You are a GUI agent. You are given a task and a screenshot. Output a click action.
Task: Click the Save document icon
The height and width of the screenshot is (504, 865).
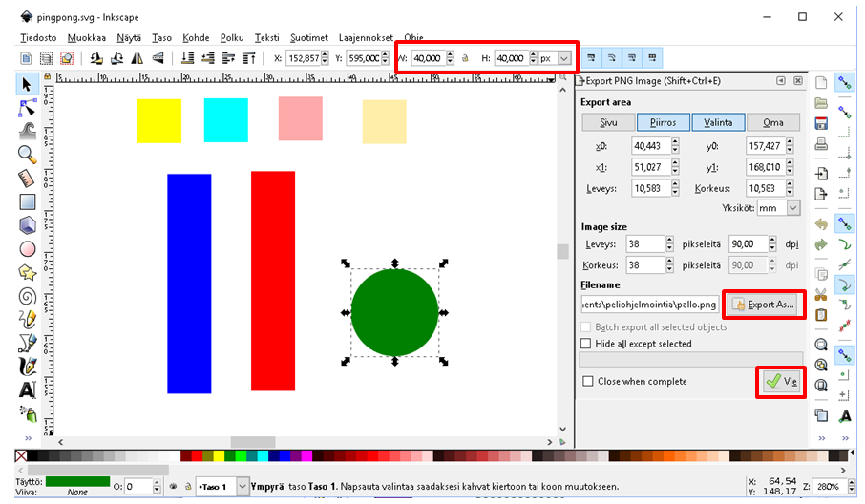[821, 124]
